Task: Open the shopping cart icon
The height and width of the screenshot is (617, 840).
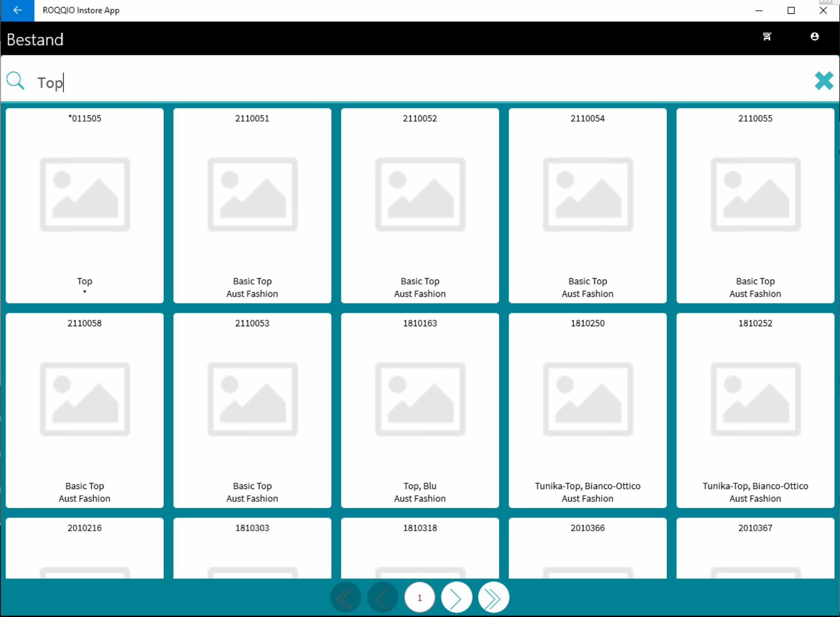Action: coord(767,37)
